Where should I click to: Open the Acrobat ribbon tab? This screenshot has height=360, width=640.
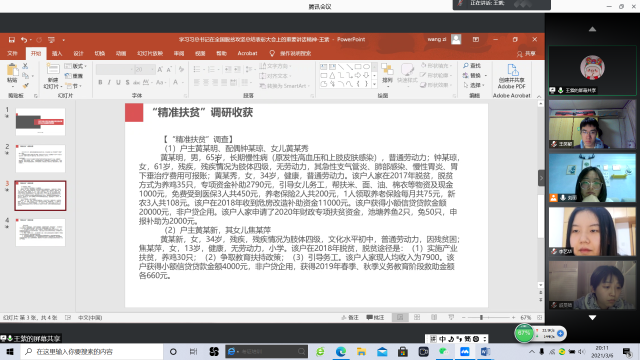247,53
